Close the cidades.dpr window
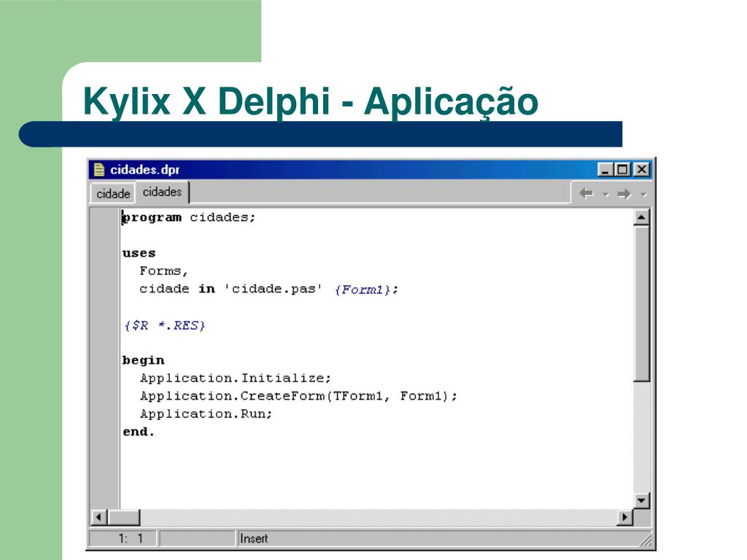The height and width of the screenshot is (560, 747). (x=642, y=169)
